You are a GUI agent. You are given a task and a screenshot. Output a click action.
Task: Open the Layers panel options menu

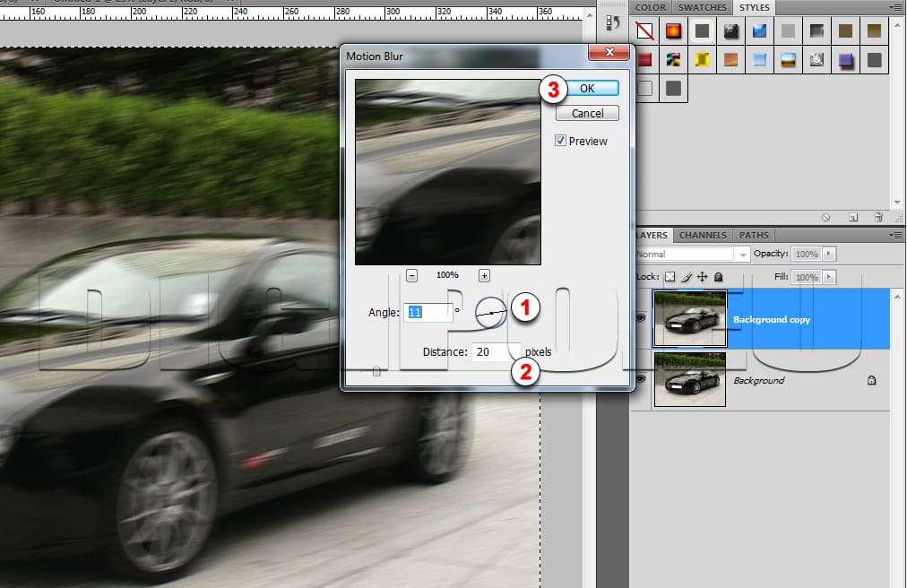[x=894, y=235]
